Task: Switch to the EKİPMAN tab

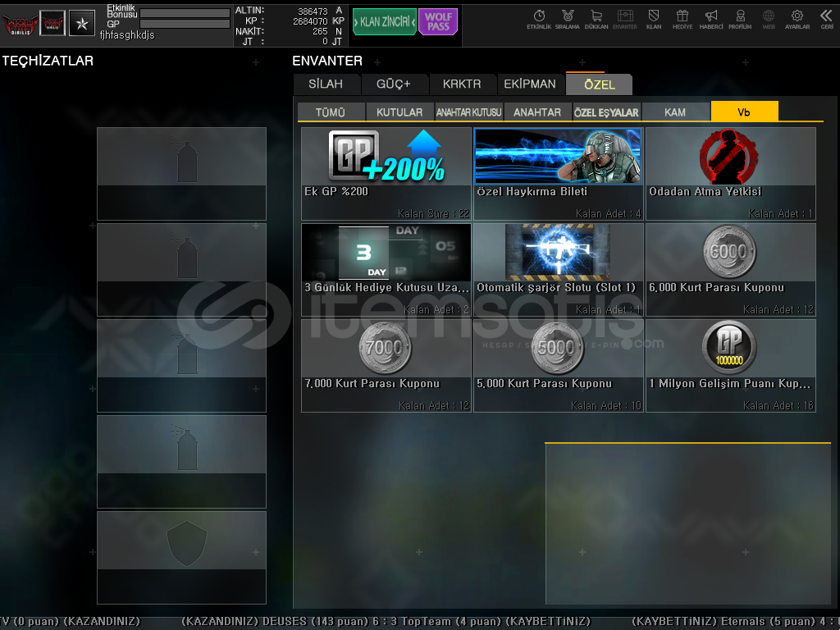Action: 530,84
